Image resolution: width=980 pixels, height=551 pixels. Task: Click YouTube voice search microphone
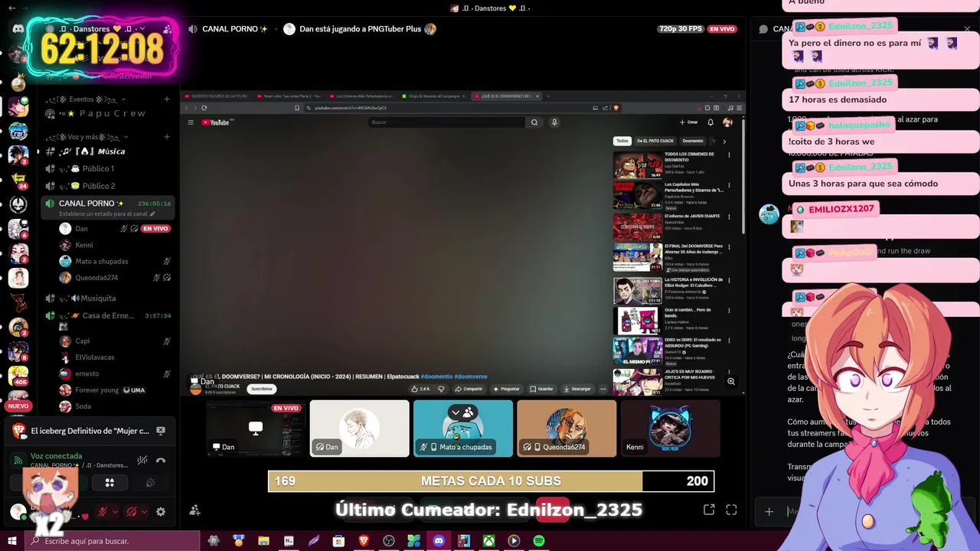click(554, 122)
